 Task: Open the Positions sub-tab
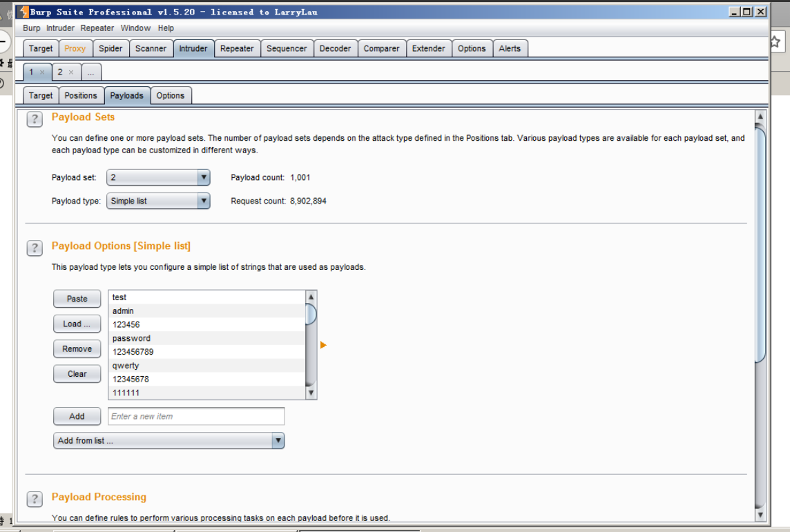pyautogui.click(x=81, y=95)
